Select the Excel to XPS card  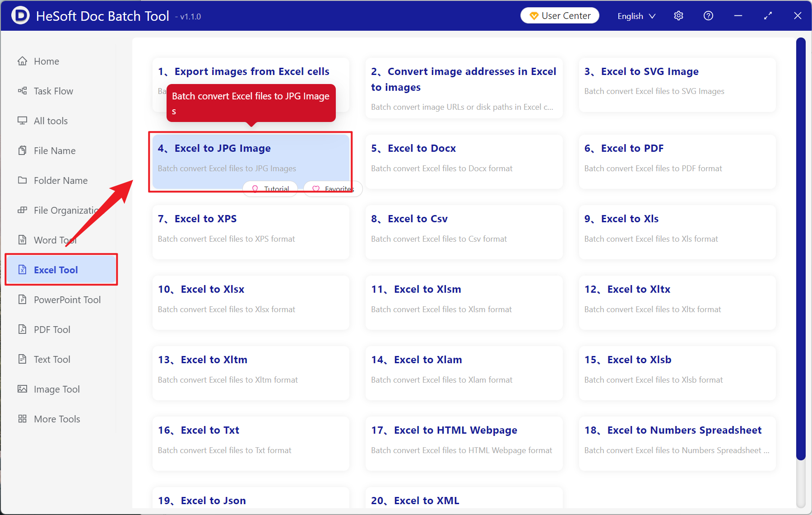click(251, 232)
